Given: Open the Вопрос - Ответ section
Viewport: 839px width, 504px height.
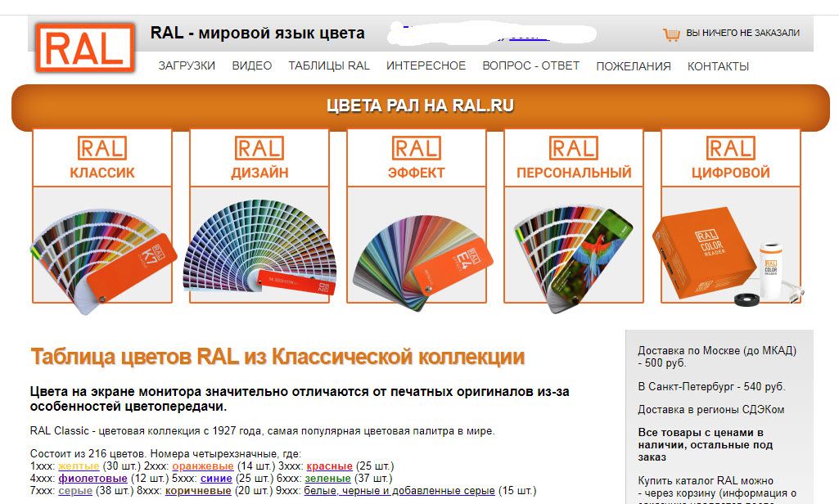Looking at the screenshot, I should (530, 65).
